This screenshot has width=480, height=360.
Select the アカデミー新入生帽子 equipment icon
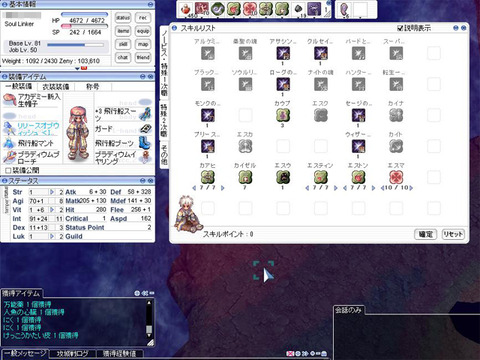(x=9, y=100)
